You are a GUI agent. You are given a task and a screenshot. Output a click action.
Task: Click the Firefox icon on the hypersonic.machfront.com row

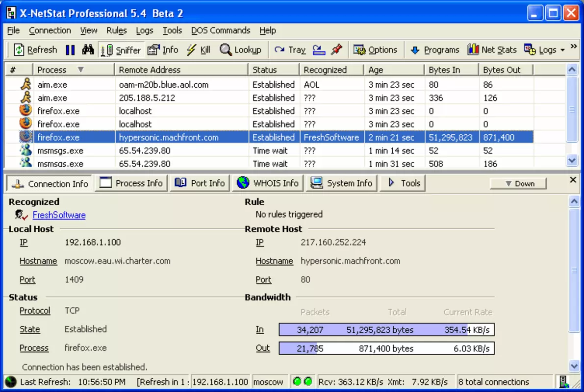click(x=25, y=137)
